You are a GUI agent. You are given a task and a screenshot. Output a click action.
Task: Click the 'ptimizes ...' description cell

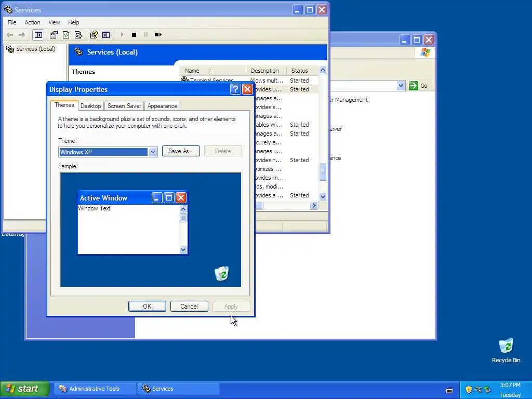[x=268, y=169]
